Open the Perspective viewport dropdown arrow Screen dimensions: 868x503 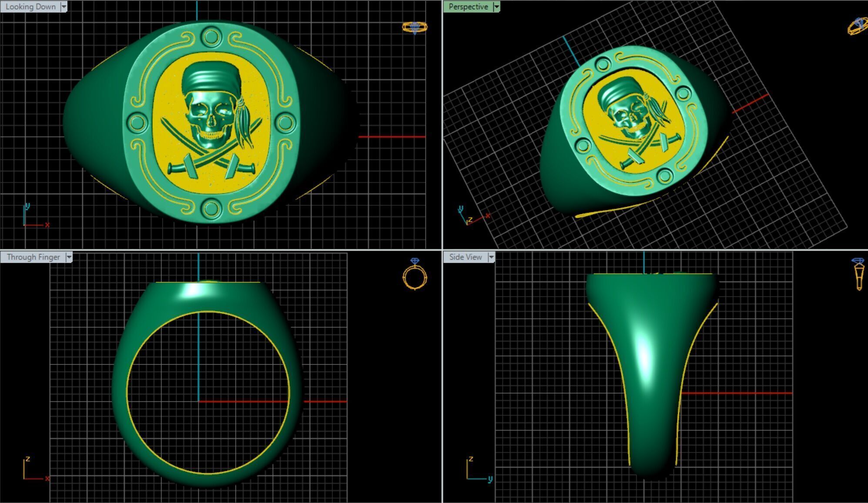496,7
